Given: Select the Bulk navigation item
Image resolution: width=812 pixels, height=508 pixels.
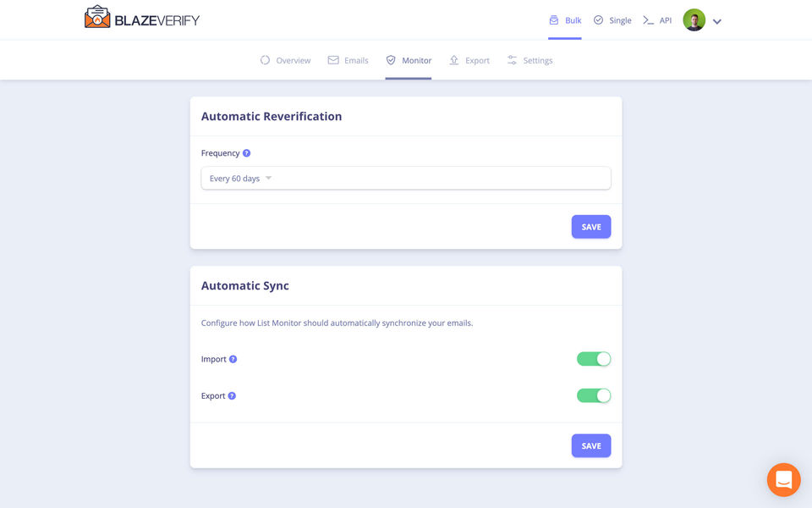Looking at the screenshot, I should pos(565,20).
